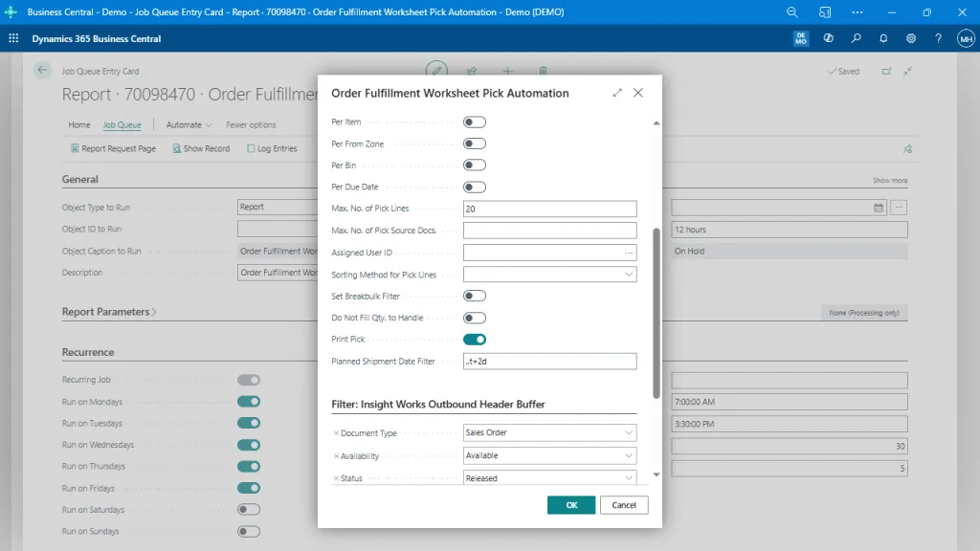Open the Sorting Method for Pick Lines dropdown

coord(631,275)
